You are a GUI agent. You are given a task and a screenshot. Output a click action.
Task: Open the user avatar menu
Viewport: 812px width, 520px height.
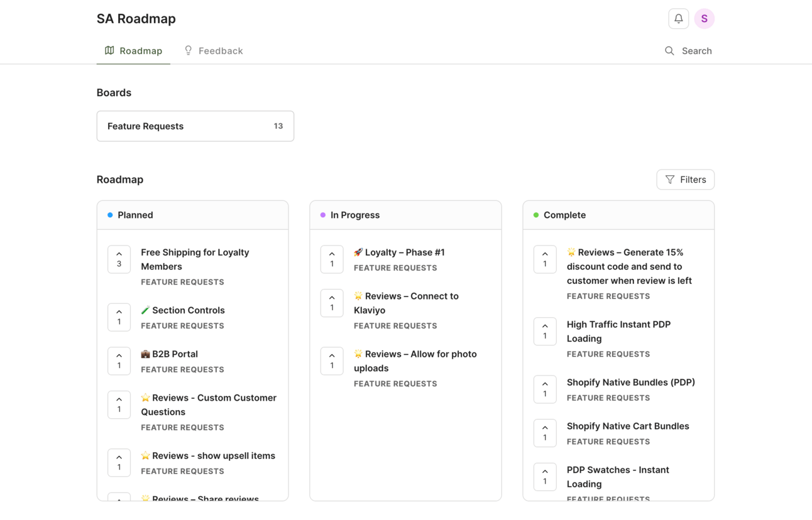point(704,19)
